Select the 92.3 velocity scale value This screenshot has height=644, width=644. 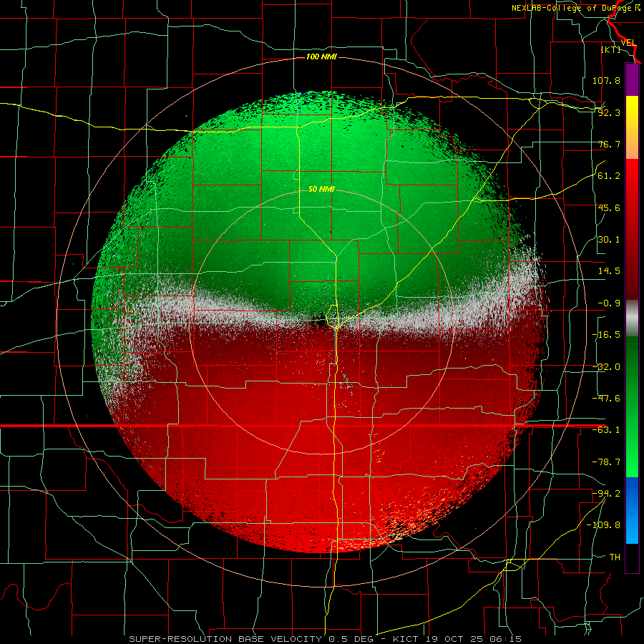(609, 112)
